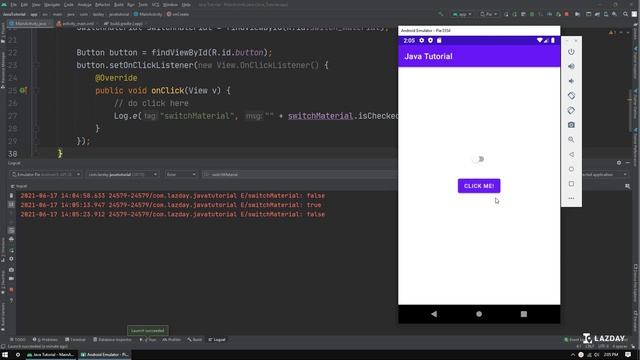Viewport: 640px width, 360px height.
Task: Open the File menu
Action: click(x=13, y=5)
